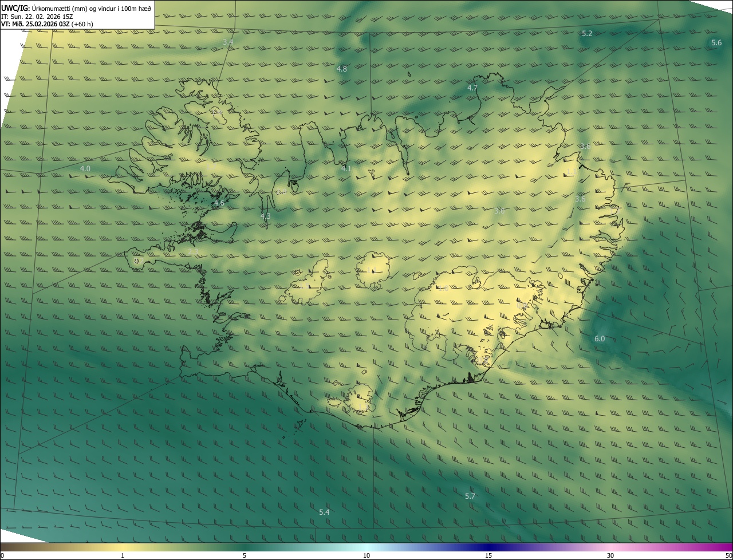
Task: Click the 4.1 value label on the map
Action: (x=346, y=168)
